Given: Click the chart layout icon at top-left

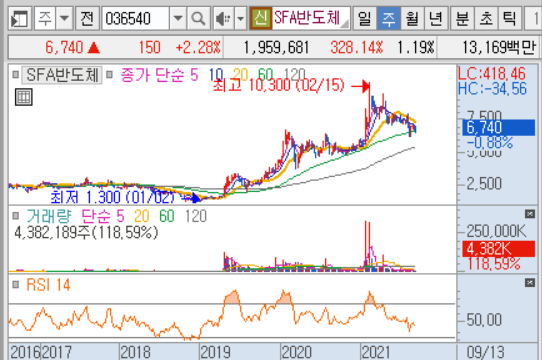Looking at the screenshot, I should (x=20, y=18).
